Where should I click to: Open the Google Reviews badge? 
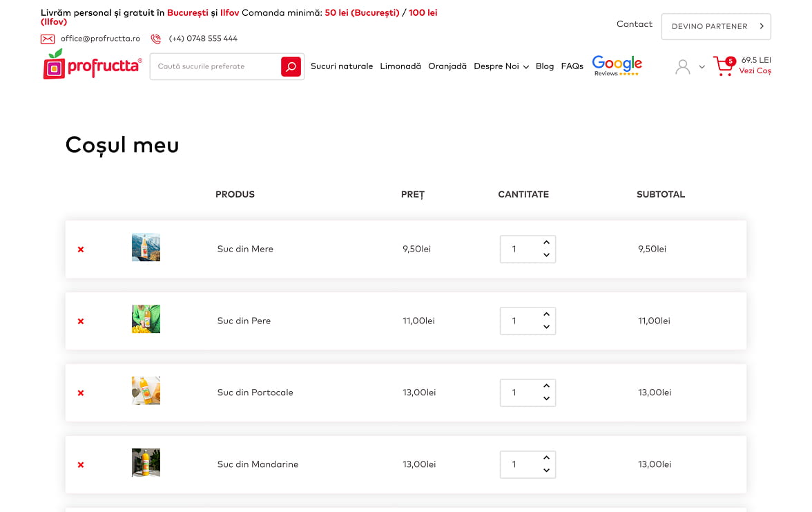617,66
